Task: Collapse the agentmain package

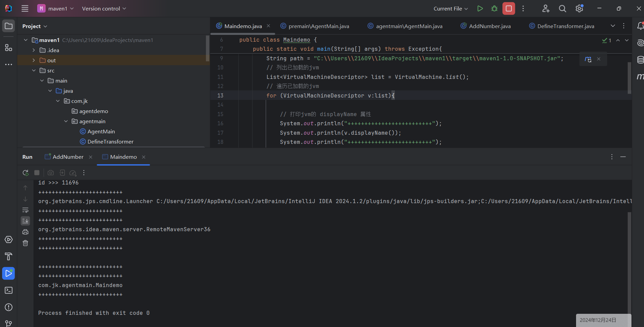Action: pyautogui.click(x=66, y=121)
